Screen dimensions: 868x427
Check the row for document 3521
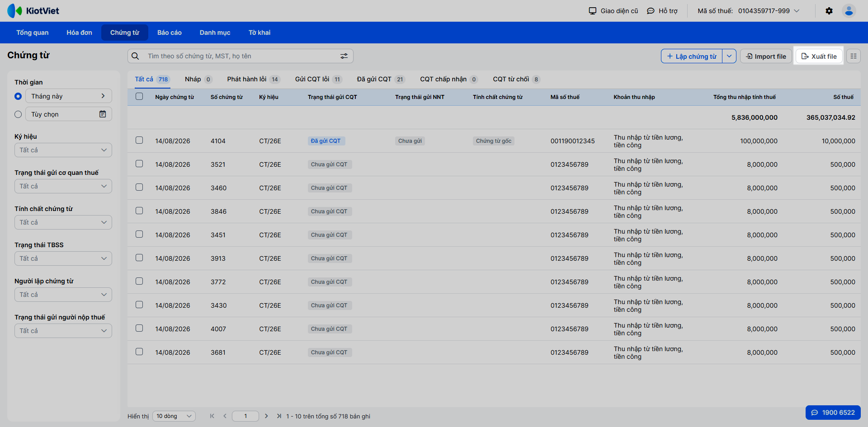(x=139, y=164)
